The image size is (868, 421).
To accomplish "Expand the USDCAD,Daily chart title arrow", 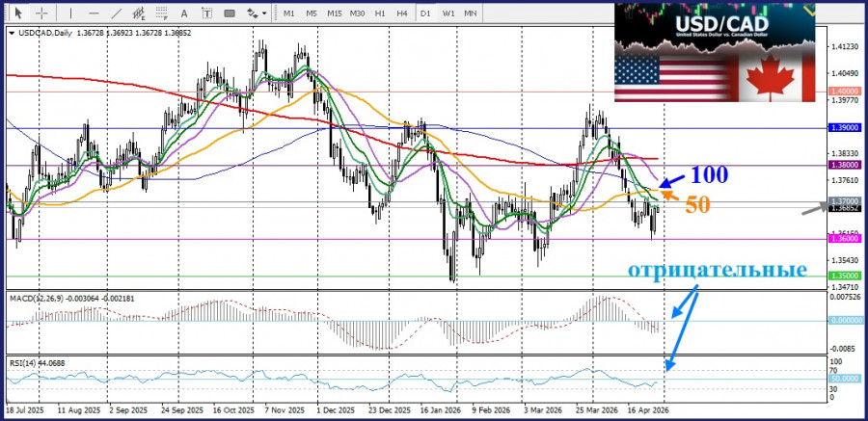I will pyautogui.click(x=11, y=32).
